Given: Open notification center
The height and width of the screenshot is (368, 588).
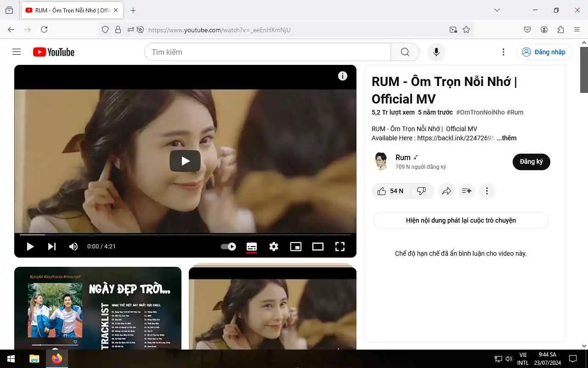Looking at the screenshot, I should pyautogui.click(x=573, y=359).
